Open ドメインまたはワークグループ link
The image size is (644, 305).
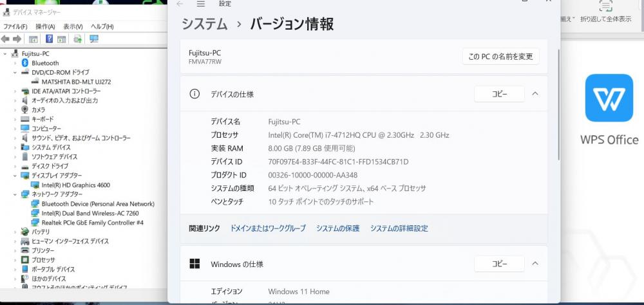click(x=268, y=228)
